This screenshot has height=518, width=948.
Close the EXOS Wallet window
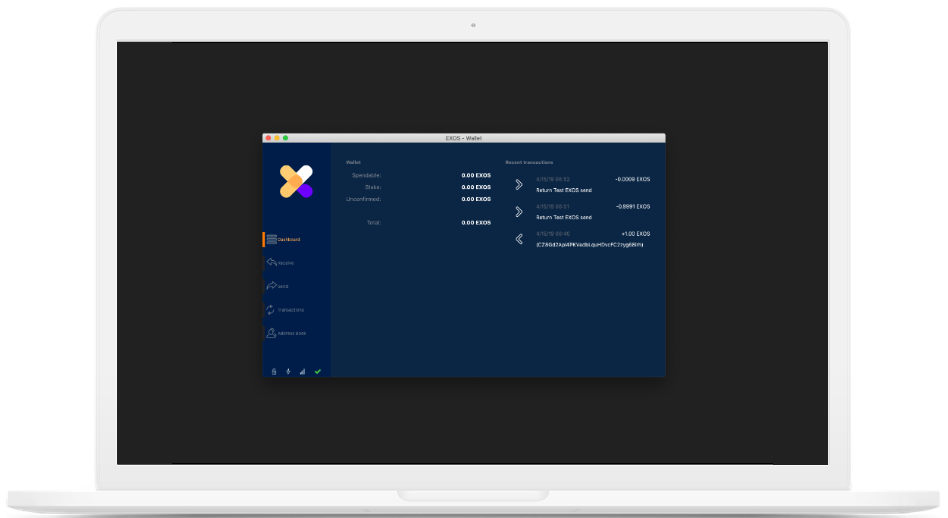[268, 138]
